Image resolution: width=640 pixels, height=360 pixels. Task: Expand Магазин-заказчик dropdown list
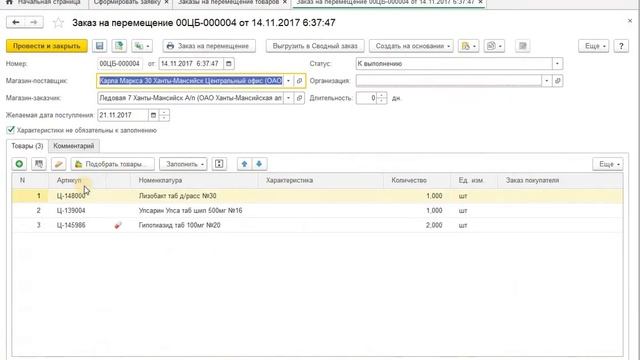288,98
